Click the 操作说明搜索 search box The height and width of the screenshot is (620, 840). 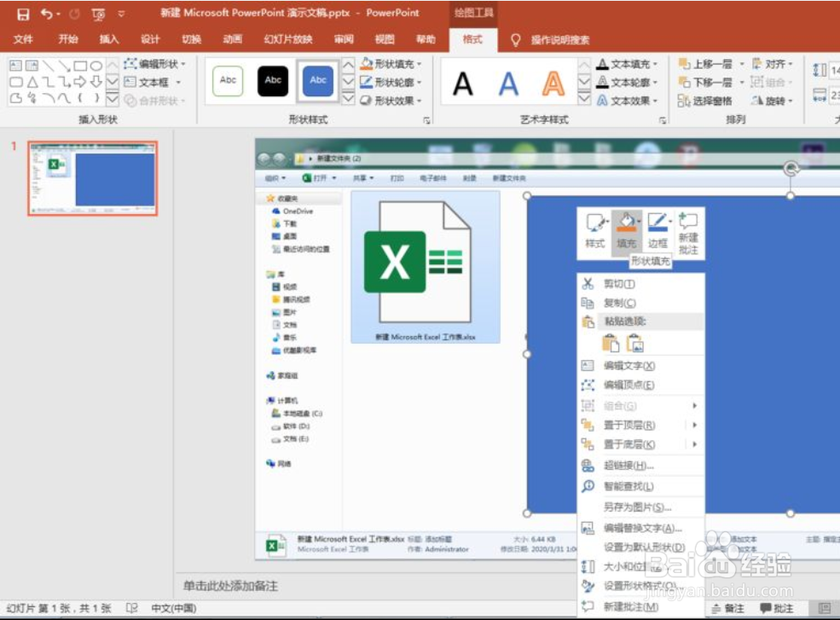(559, 39)
